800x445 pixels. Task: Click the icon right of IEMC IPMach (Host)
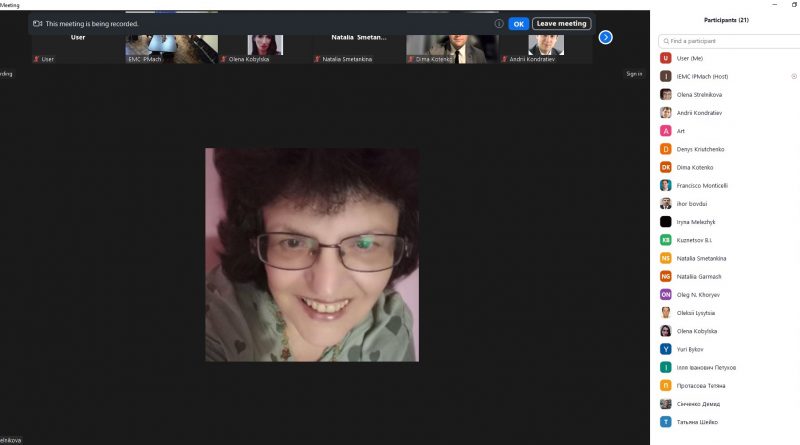click(x=794, y=76)
